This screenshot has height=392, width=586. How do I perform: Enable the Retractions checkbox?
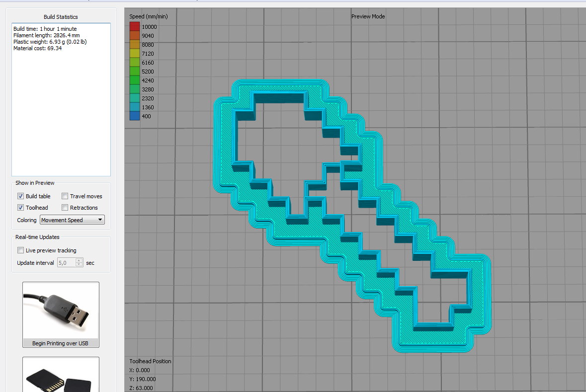tap(65, 208)
